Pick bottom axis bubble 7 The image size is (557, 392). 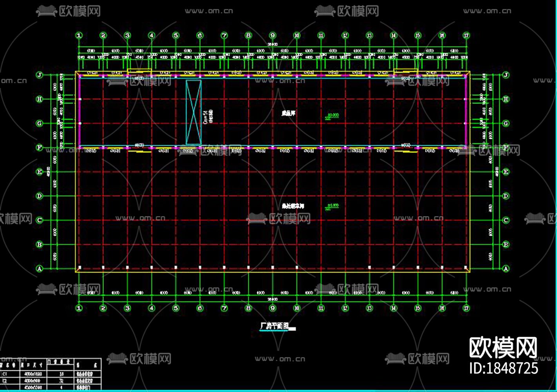tap(224, 308)
